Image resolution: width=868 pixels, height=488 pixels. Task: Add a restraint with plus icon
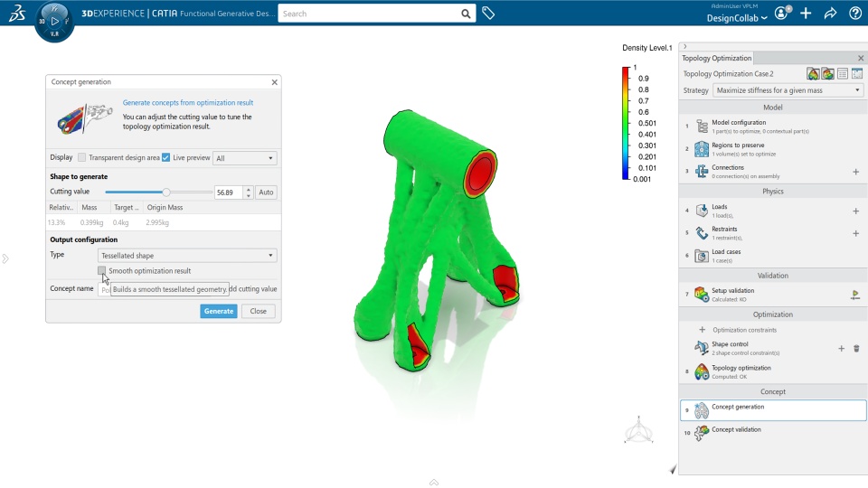click(x=856, y=233)
